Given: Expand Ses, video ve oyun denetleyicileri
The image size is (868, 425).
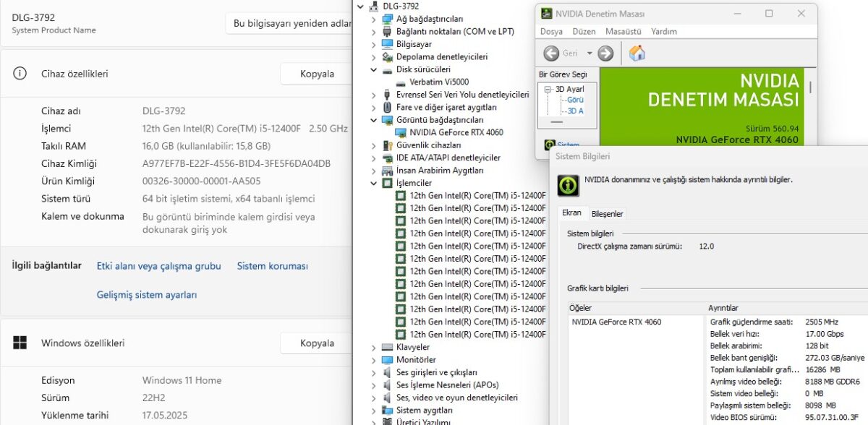Looking at the screenshot, I should pyautogui.click(x=374, y=398).
